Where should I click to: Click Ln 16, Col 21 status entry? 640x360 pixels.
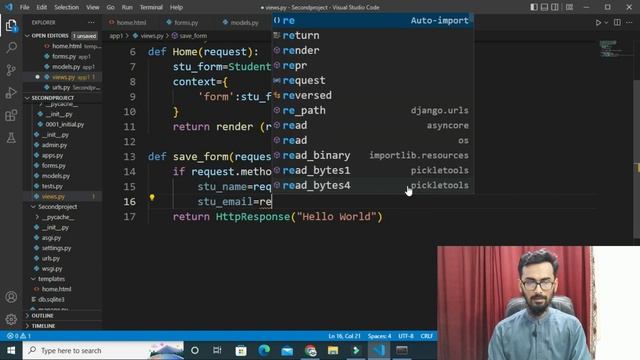344,336
